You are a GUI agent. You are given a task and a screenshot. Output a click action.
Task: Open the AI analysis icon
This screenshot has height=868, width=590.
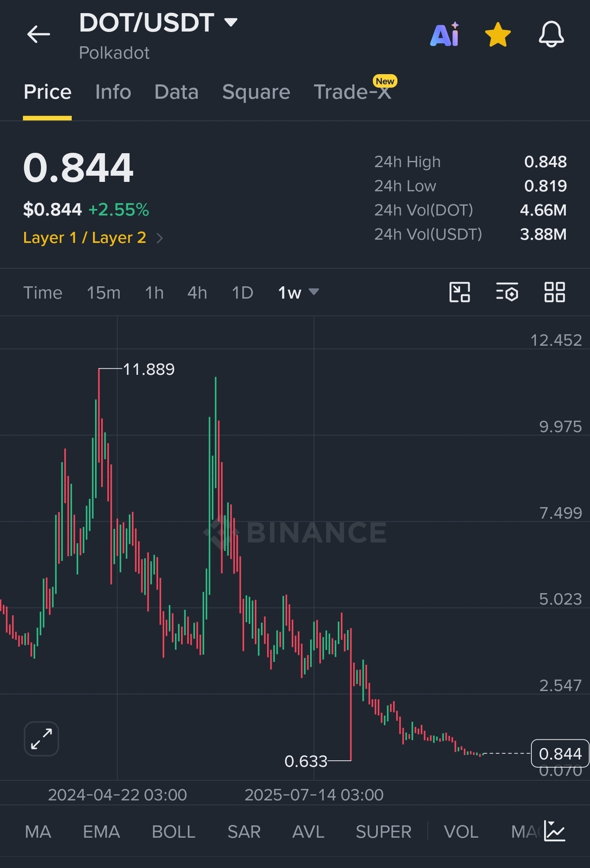tap(445, 34)
